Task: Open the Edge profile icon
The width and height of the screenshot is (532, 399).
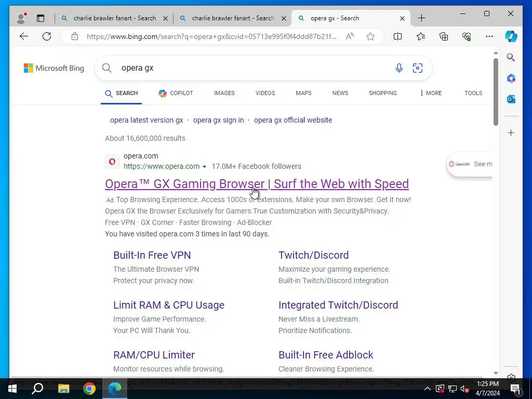Action: coord(21,18)
